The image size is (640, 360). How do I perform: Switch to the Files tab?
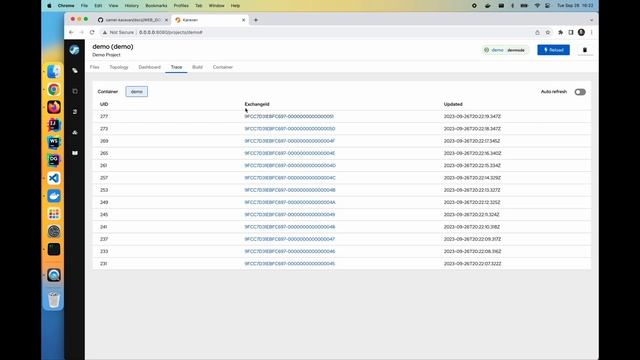point(94,67)
